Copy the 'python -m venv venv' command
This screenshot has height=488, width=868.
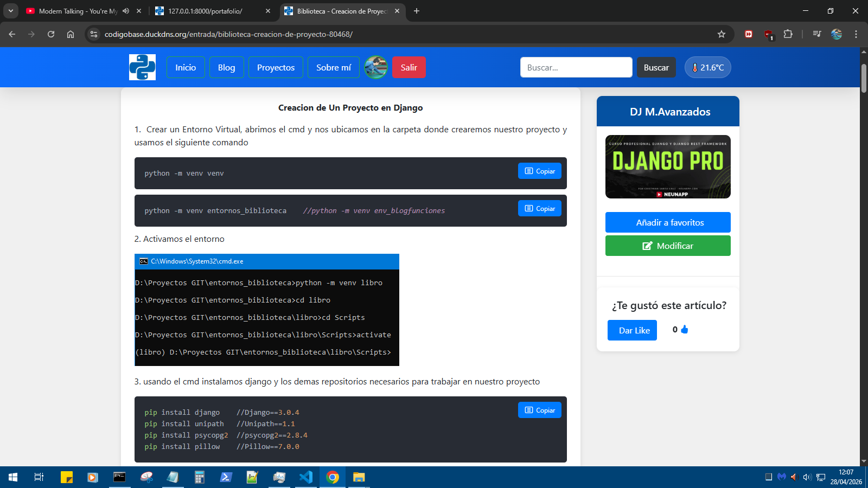[x=540, y=171]
